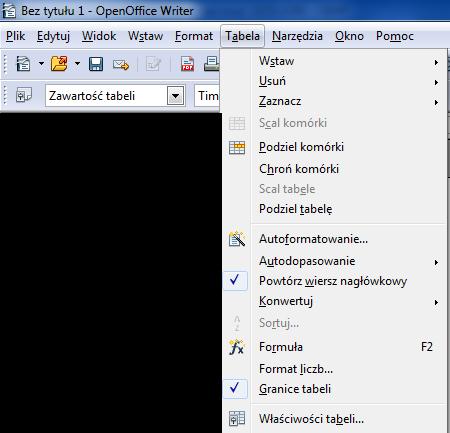Open the Widok menu
This screenshot has height=433, width=450.
tap(99, 36)
